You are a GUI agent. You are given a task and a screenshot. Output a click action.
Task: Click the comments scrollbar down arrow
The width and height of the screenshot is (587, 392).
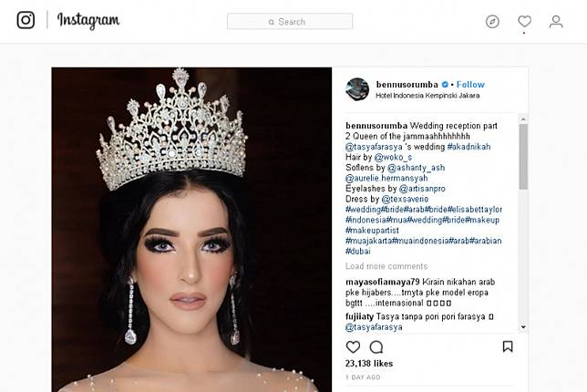523,327
